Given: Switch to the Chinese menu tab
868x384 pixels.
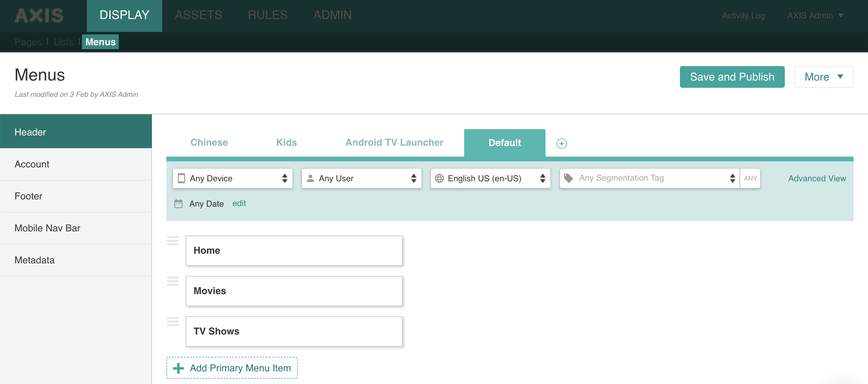Looking at the screenshot, I should (x=209, y=142).
